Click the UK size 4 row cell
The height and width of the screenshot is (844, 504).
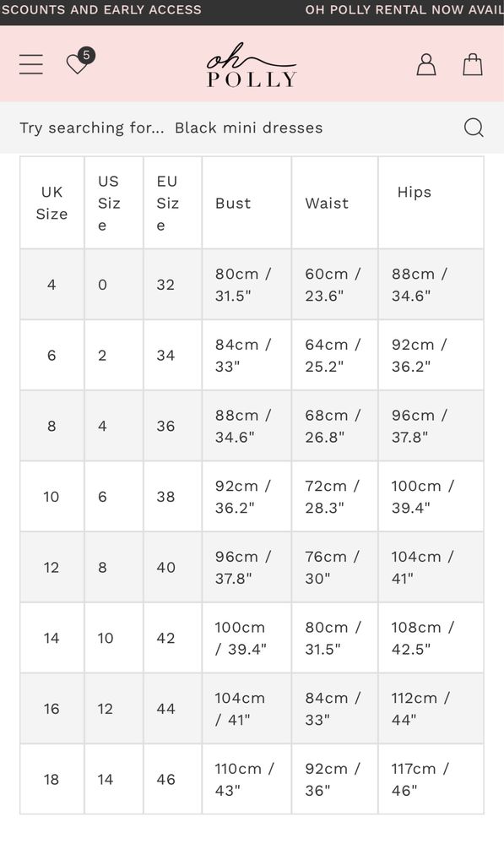(x=52, y=284)
